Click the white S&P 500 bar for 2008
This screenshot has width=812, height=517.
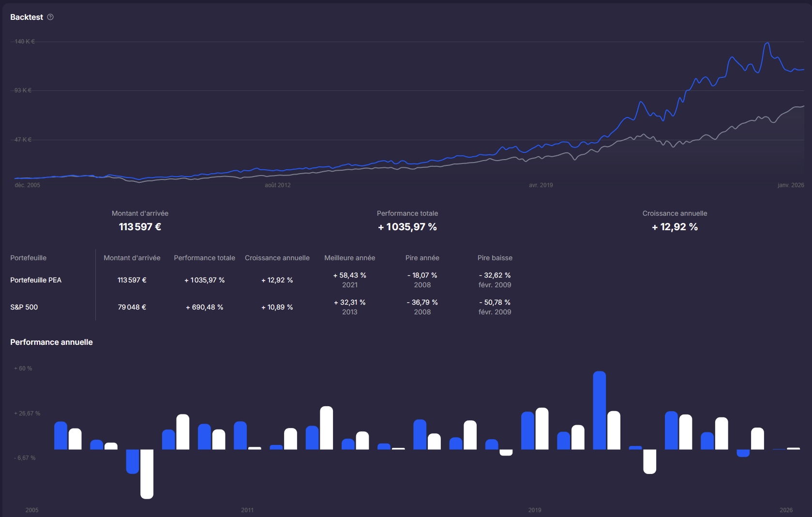click(147, 473)
